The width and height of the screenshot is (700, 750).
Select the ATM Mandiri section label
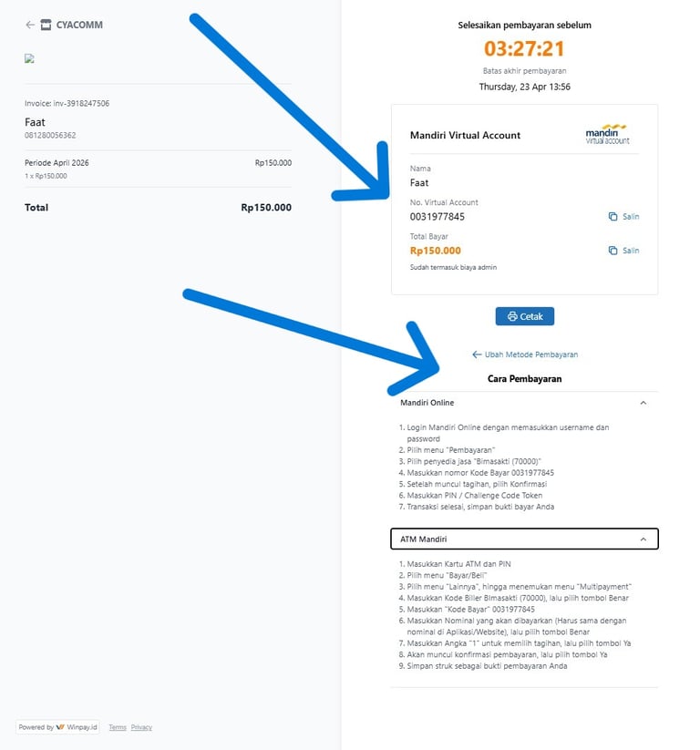pos(424,539)
